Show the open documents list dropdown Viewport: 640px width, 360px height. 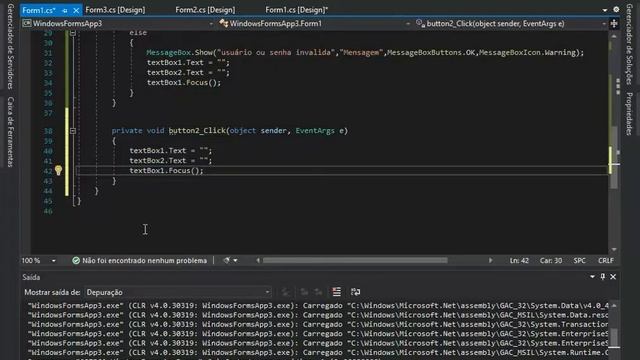point(604,10)
